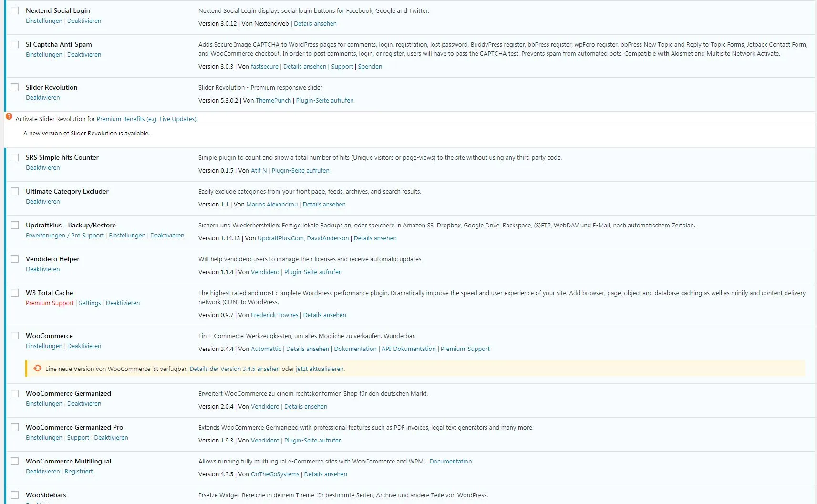
Task: Open Erweiterungen / Pro Support for UpdraftPlus
Action: [x=65, y=236]
